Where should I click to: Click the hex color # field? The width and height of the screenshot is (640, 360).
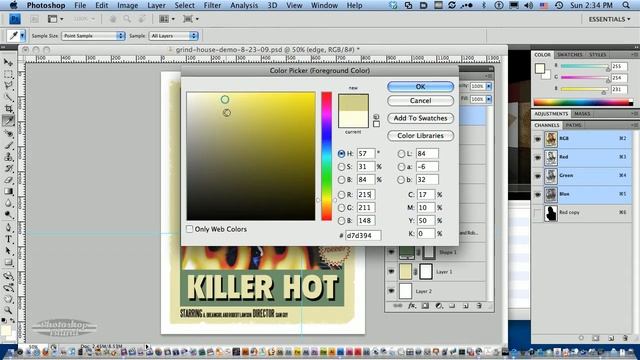click(x=363, y=236)
